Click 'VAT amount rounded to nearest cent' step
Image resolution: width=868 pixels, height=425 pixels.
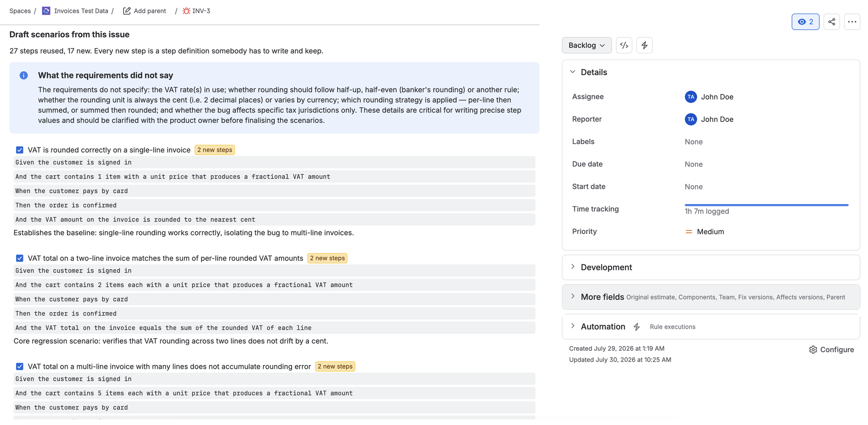pos(274,220)
